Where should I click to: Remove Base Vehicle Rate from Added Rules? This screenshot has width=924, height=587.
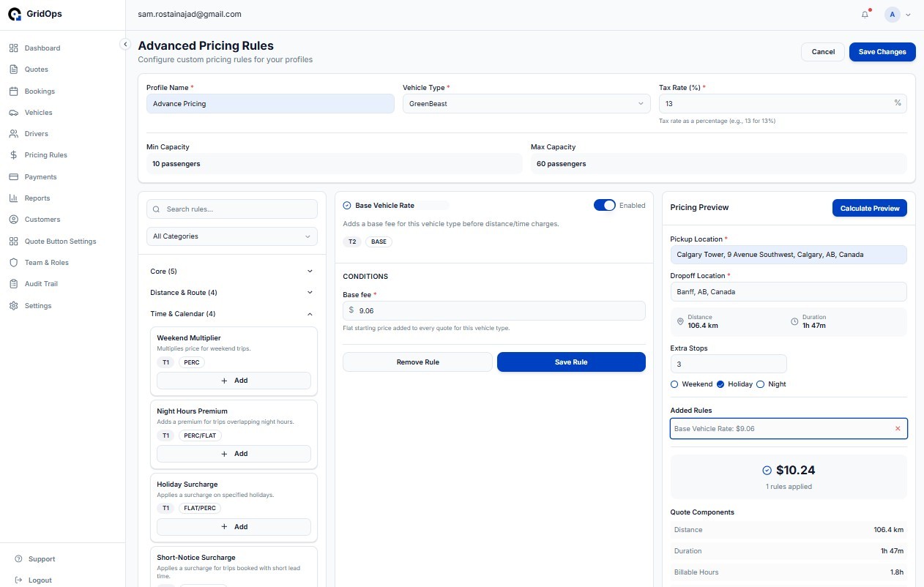[898, 428]
